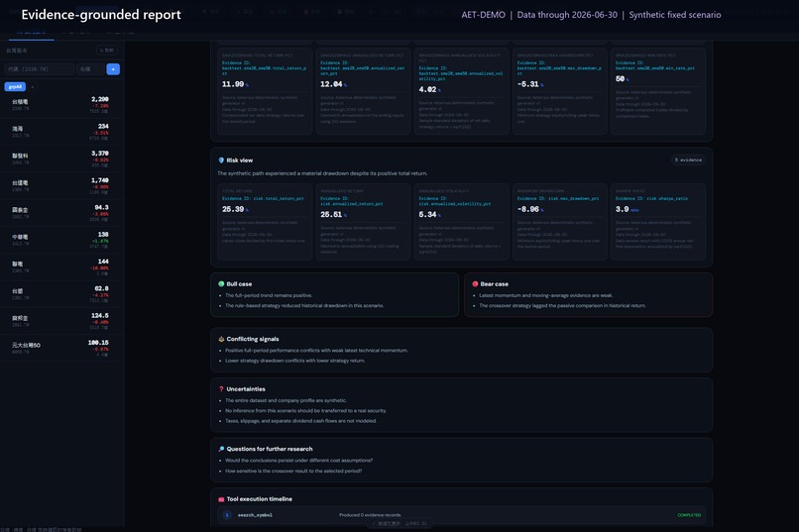Click Evidence ID backtest sma20_sma50 win_rate_pct
The height and width of the screenshot is (532, 799).
tap(655, 65)
